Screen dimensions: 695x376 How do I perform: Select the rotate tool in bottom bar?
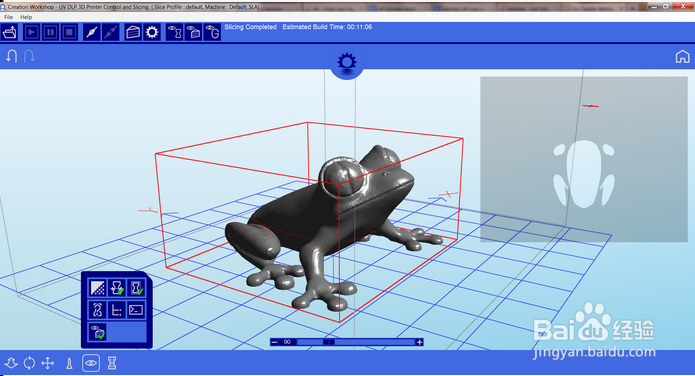[29, 364]
